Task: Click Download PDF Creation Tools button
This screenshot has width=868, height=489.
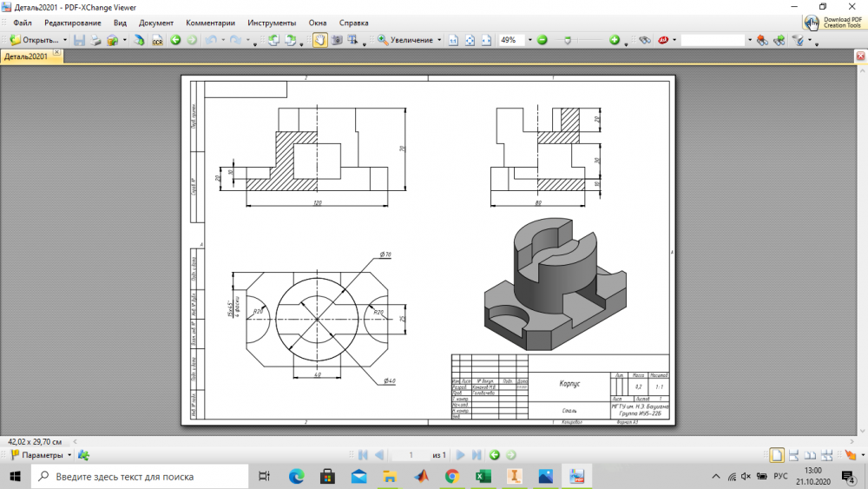Action: coord(833,23)
